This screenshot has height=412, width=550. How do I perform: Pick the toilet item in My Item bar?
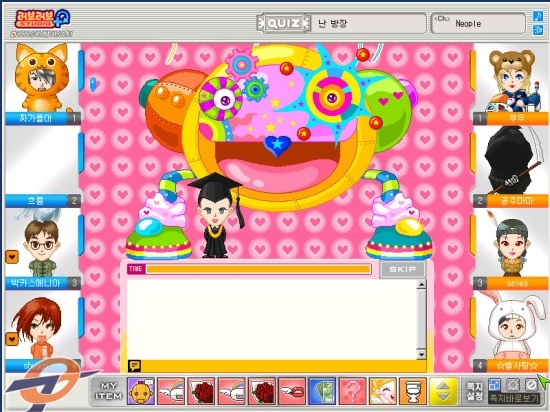coord(413,391)
